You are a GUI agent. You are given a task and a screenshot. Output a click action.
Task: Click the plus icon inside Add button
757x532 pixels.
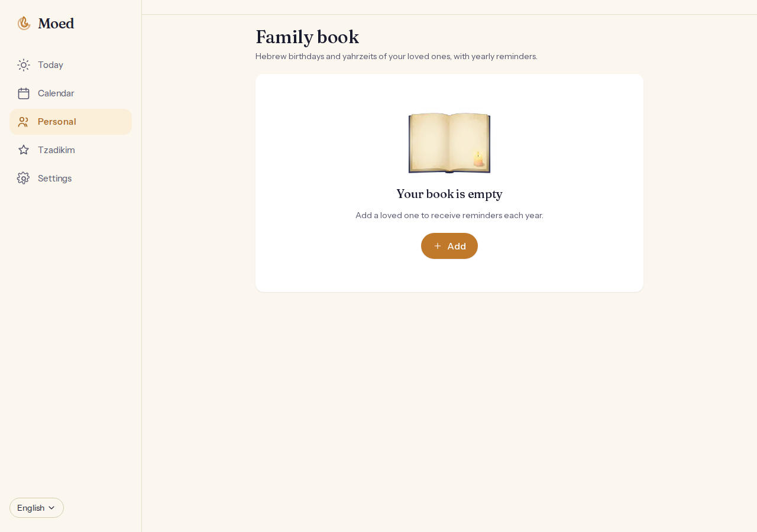coord(438,246)
